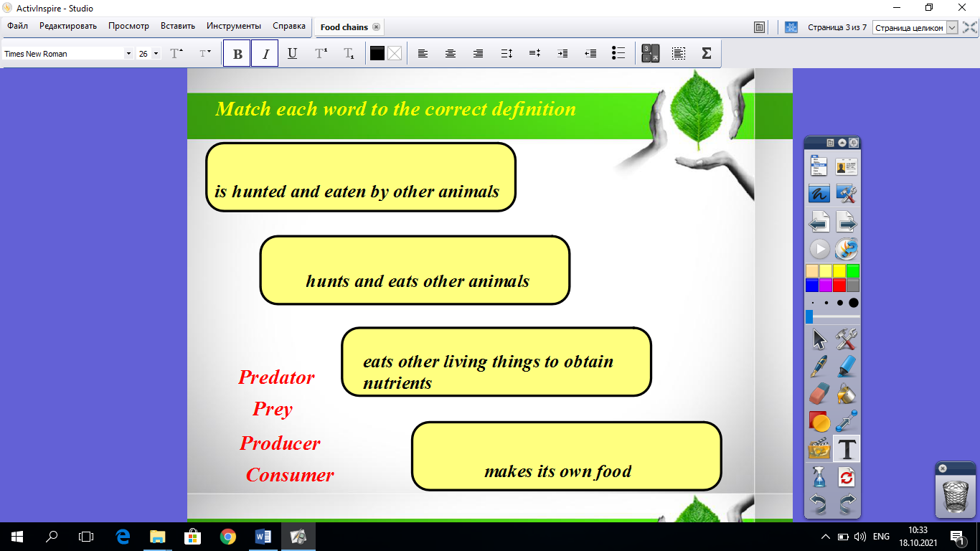Pick the Eraser tool
Screen dimensions: 980x551
tap(819, 393)
